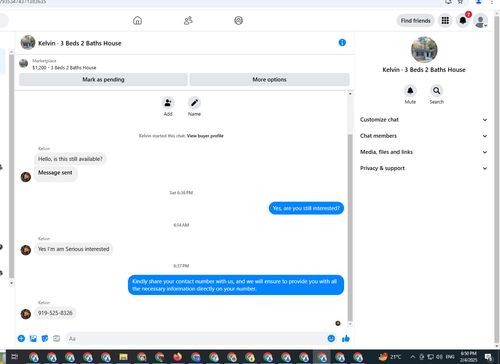The width and height of the screenshot is (500, 364).
Task: Click the 'Yes I'm am Serious interested' message
Action: [73, 249]
